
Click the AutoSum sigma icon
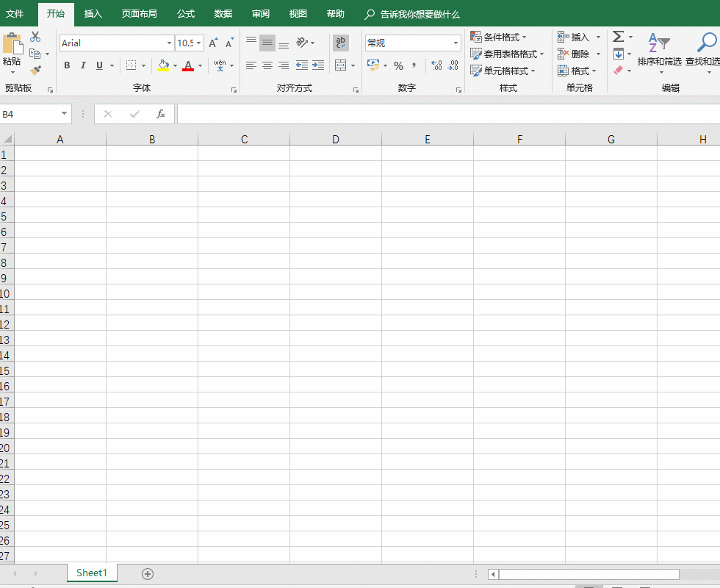click(619, 36)
